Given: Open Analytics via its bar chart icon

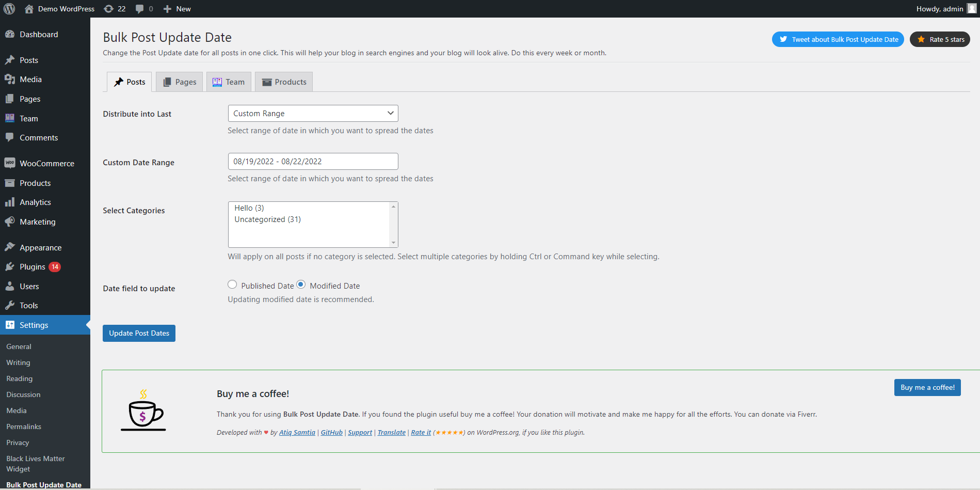Looking at the screenshot, I should tap(10, 202).
